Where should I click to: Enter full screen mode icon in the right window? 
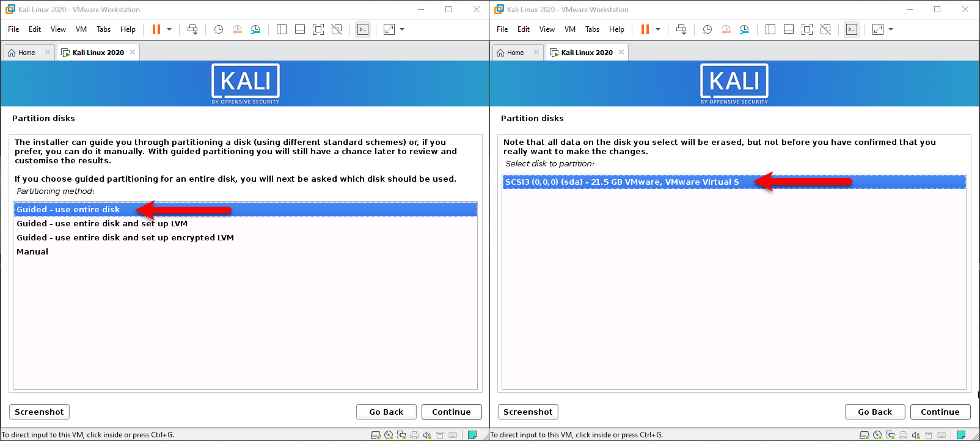coord(807,29)
